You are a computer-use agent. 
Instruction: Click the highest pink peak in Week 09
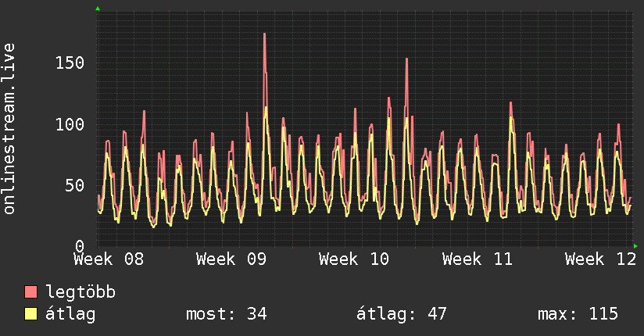(x=264, y=34)
